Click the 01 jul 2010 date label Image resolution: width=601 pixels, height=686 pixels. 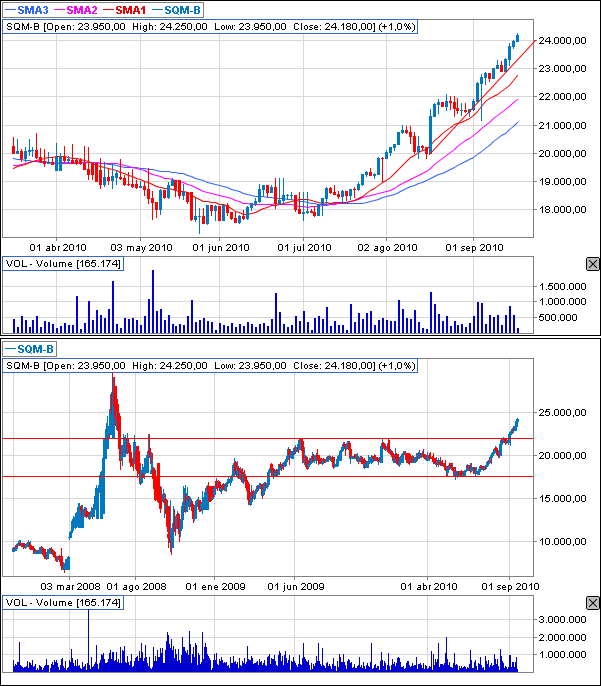[304, 248]
